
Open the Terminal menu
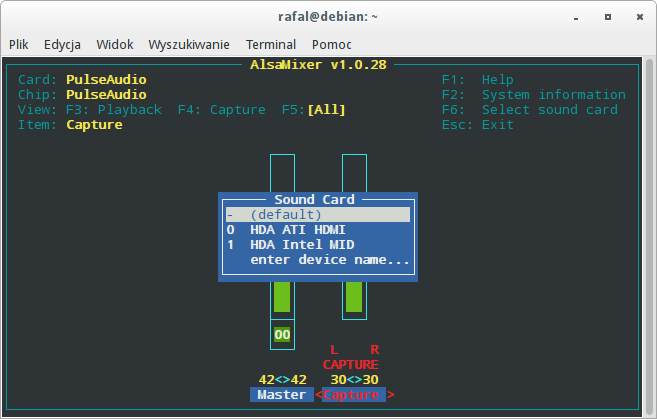pos(271,44)
